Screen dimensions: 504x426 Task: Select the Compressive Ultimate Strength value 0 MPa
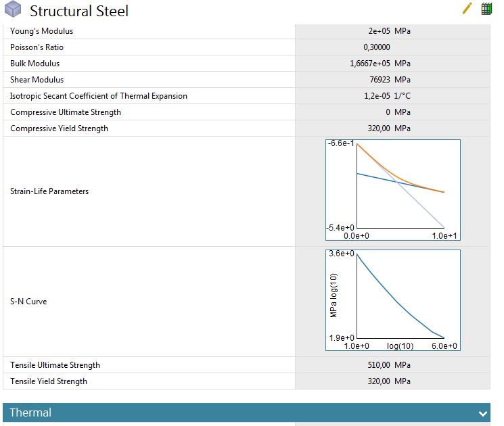398,112
